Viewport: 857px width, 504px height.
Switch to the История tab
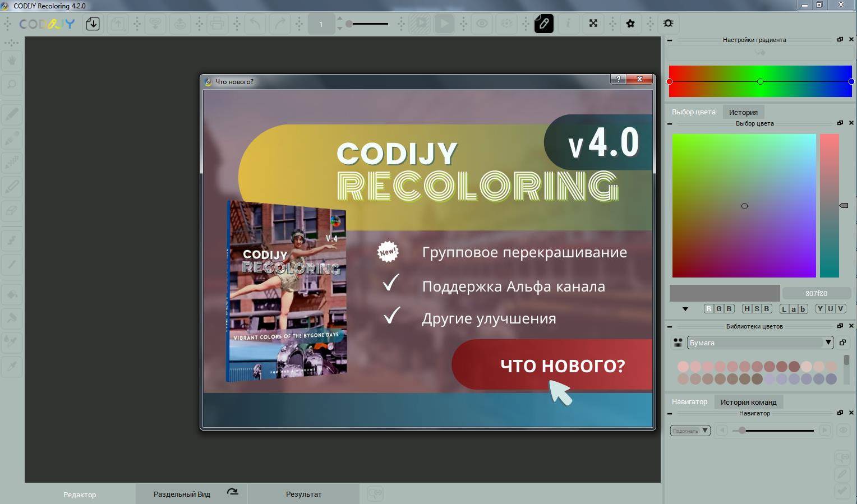point(743,112)
